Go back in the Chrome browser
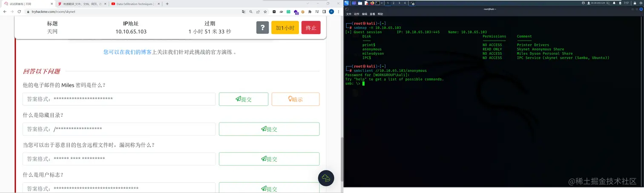 (5, 11)
